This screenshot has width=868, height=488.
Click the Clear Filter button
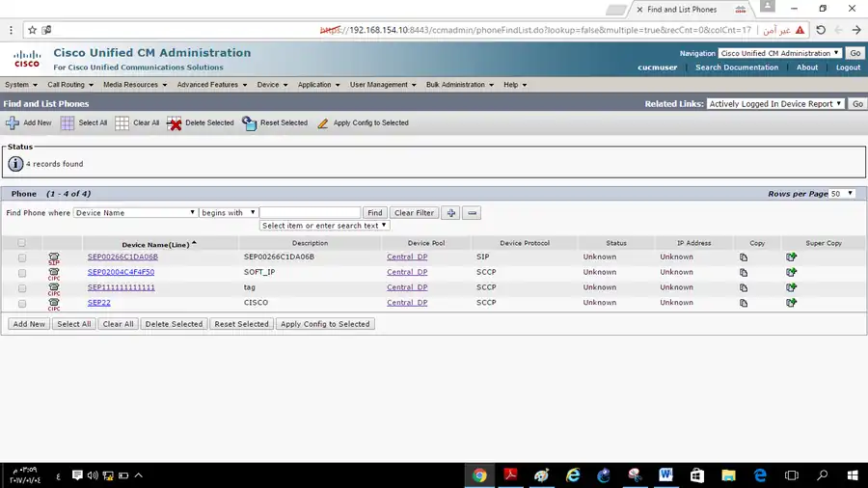[414, 213]
